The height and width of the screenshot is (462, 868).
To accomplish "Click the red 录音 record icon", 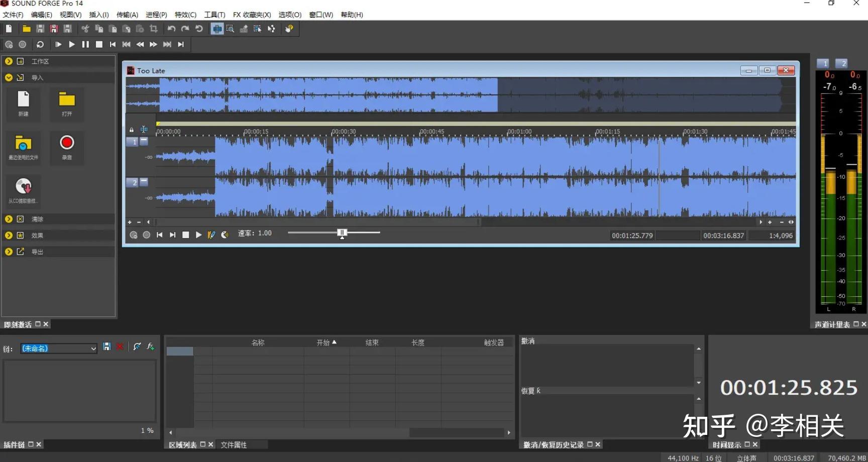I will click(x=67, y=143).
